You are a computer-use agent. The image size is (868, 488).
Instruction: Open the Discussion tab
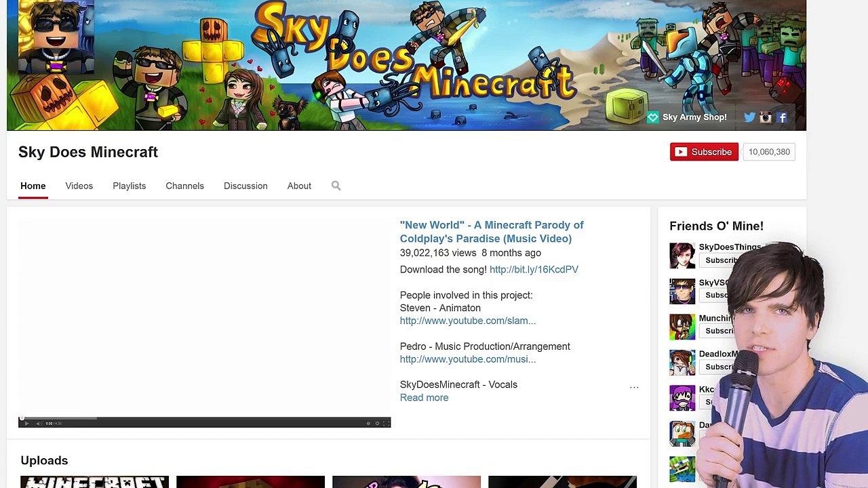point(245,186)
